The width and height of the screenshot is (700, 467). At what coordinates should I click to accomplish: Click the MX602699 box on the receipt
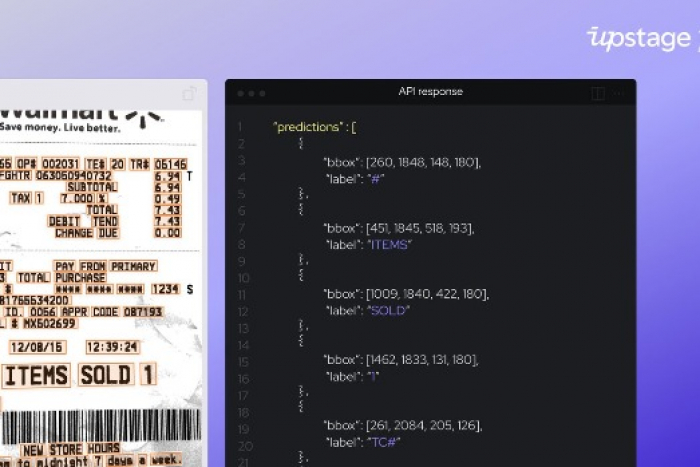[50, 323]
